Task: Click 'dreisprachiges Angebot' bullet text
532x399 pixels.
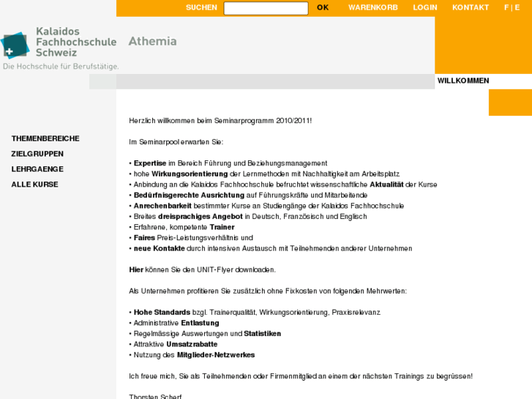Action: click(201, 216)
